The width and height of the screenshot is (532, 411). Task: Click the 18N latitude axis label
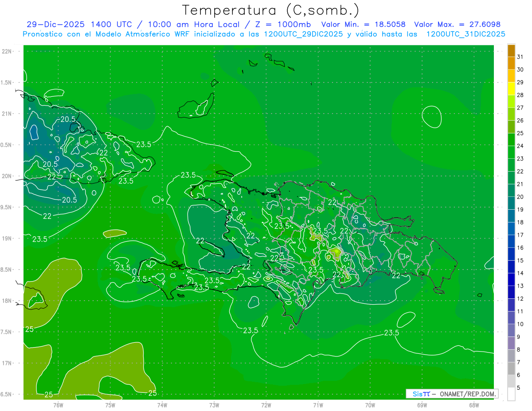pos(7,301)
